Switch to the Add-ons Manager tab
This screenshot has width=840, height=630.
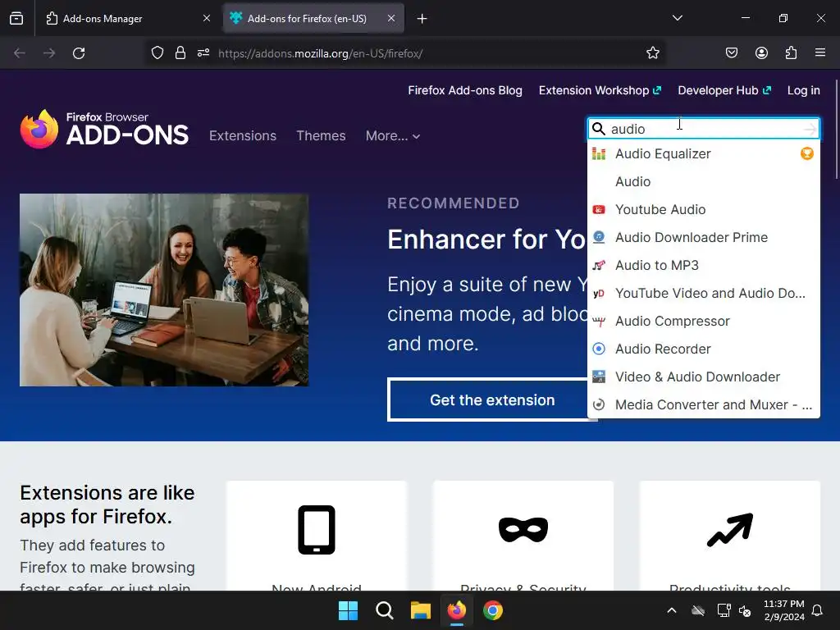tap(129, 18)
